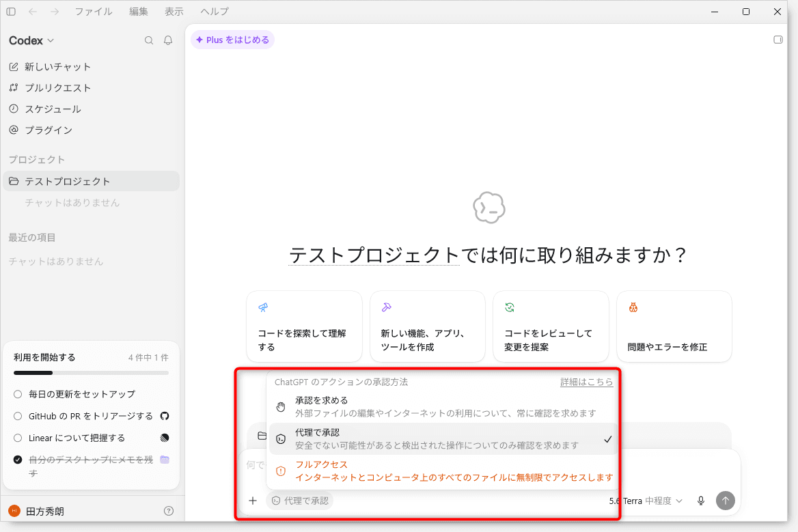Image resolution: width=798 pixels, height=532 pixels.
Task: Click the GitHub icon beside PR triage
Action: [x=165, y=416]
